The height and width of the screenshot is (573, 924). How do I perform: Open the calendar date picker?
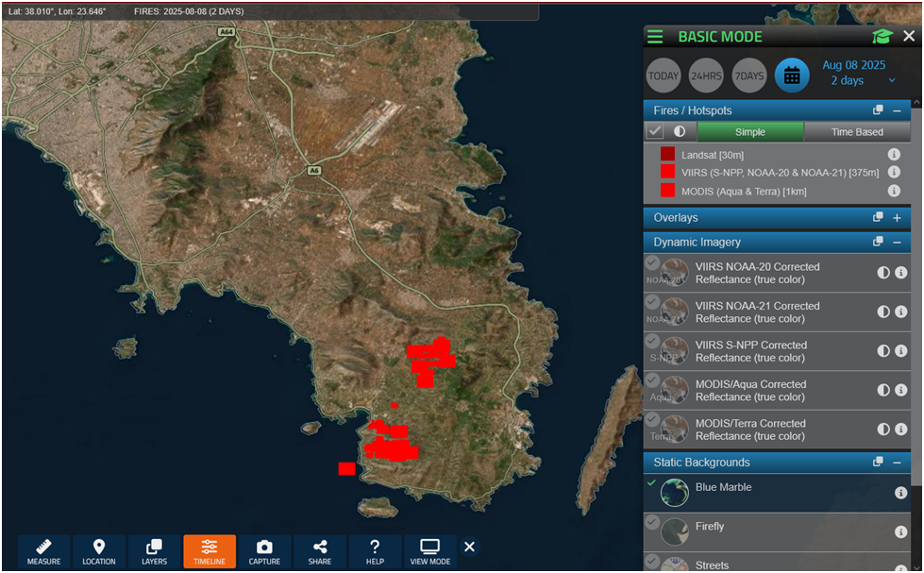coord(792,76)
